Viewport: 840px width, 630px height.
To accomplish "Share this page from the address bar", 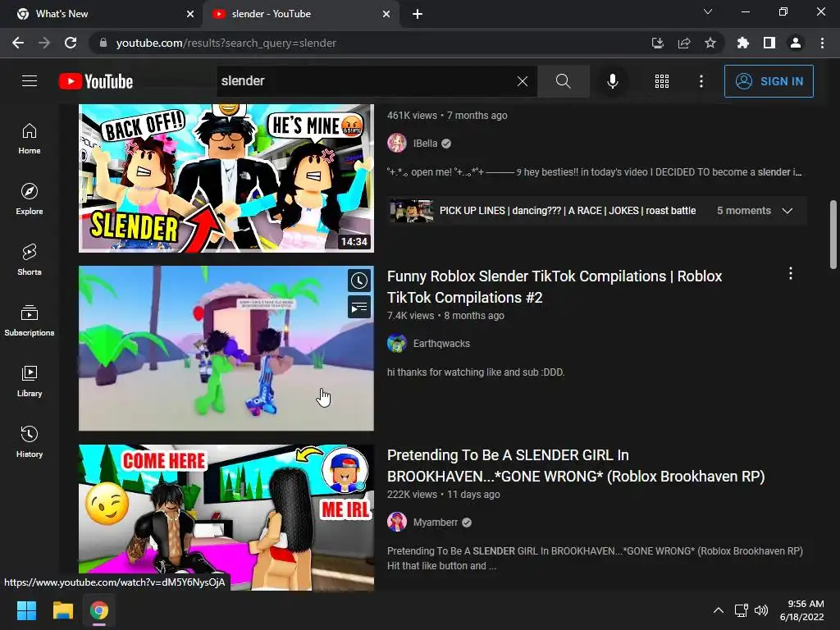I will [x=683, y=43].
